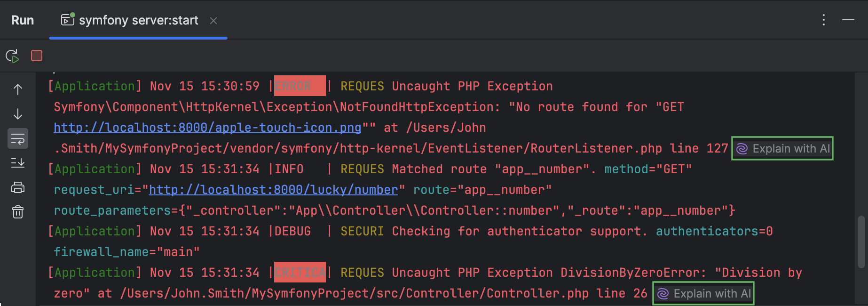This screenshot has height=306, width=868.
Task: Clear all console output with trash icon
Action: point(18,212)
